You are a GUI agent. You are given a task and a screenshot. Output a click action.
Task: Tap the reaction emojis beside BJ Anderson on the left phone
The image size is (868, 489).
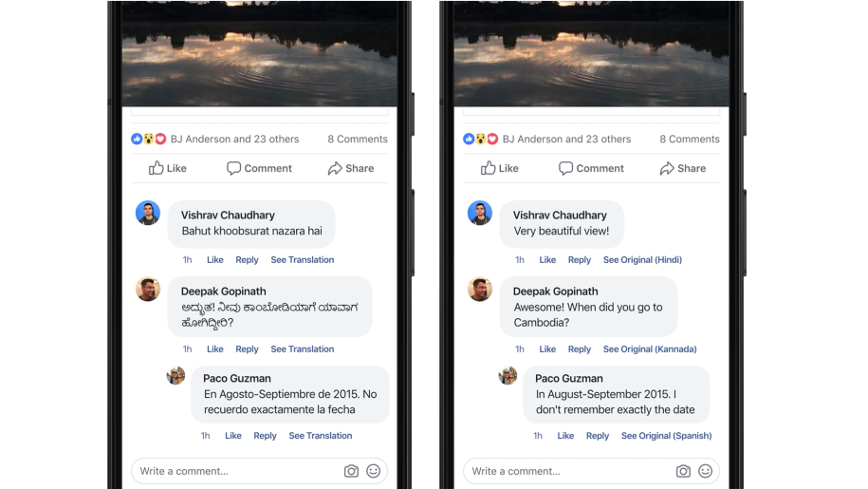pos(148,139)
